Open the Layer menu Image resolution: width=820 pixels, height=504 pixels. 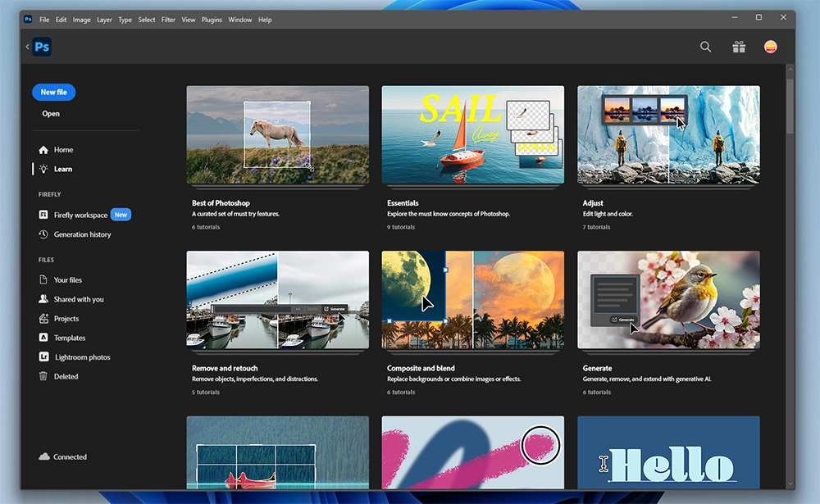[x=105, y=20]
